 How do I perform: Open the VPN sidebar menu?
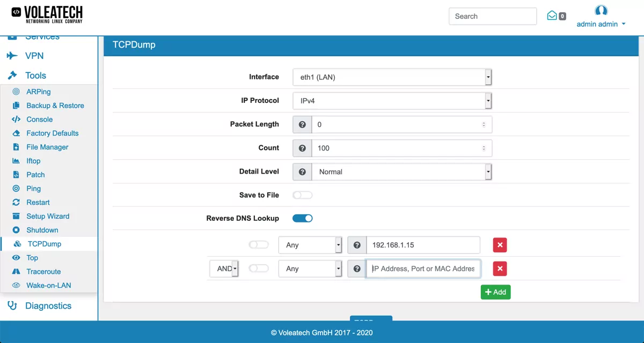[34, 56]
